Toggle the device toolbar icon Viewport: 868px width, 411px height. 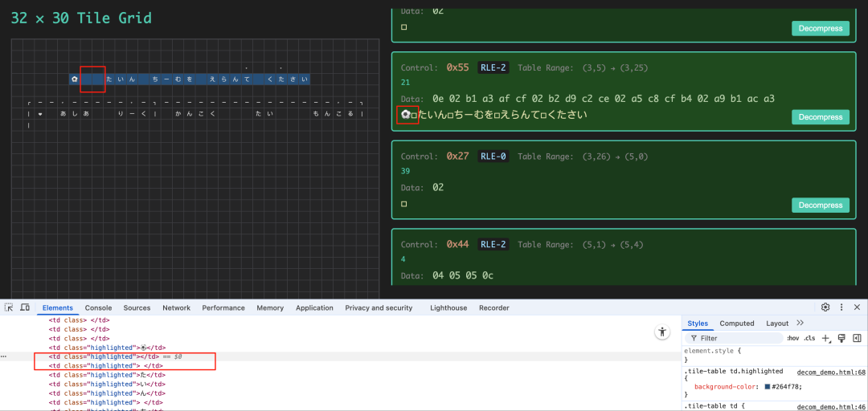[x=25, y=307]
